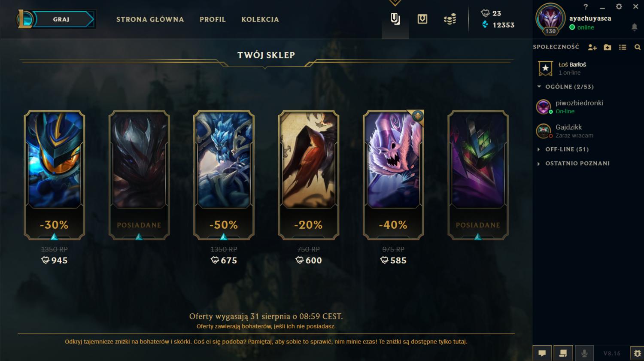Open the Store coins icon
This screenshot has height=361, width=644.
[450, 19]
